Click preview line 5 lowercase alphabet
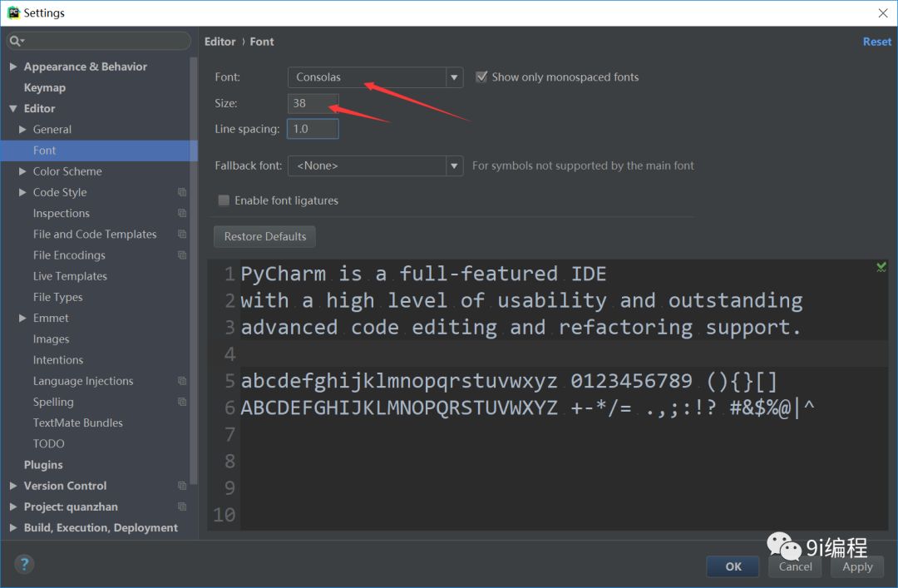This screenshot has height=588, width=898. (x=398, y=381)
